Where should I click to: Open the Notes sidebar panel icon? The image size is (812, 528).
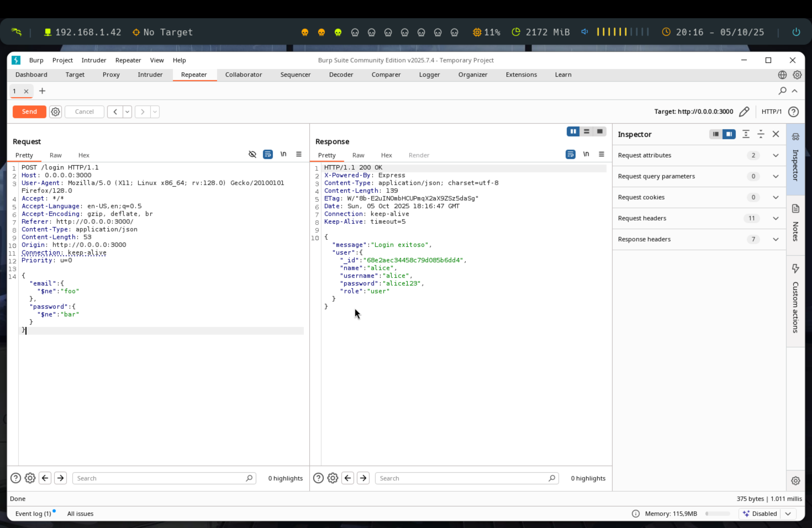click(796, 208)
